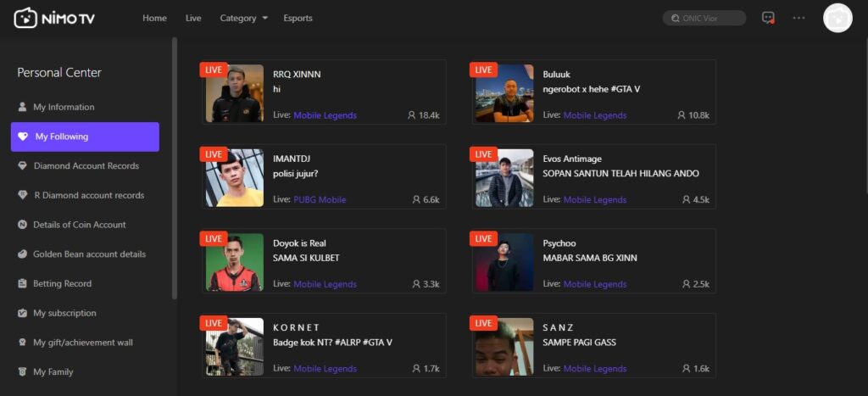This screenshot has height=396, width=868.
Task: Open the user avatar in top right
Action: 837,19
